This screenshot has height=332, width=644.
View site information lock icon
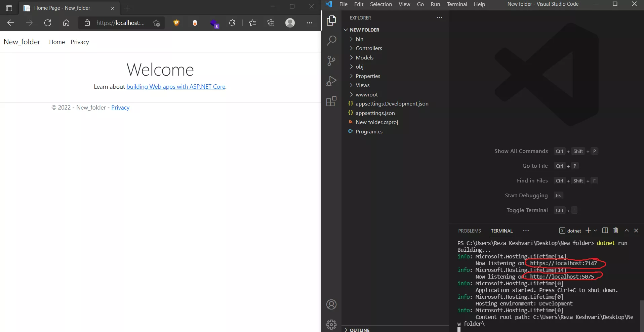click(87, 23)
